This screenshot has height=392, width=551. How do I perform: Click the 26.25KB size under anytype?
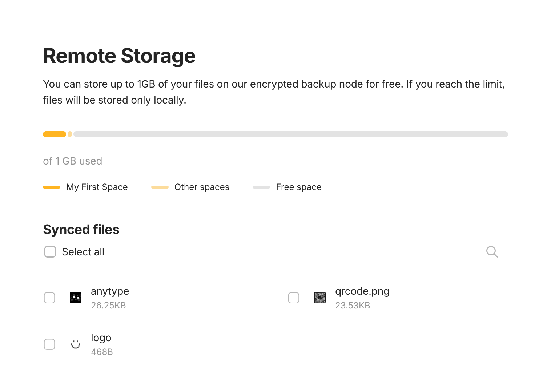(108, 306)
